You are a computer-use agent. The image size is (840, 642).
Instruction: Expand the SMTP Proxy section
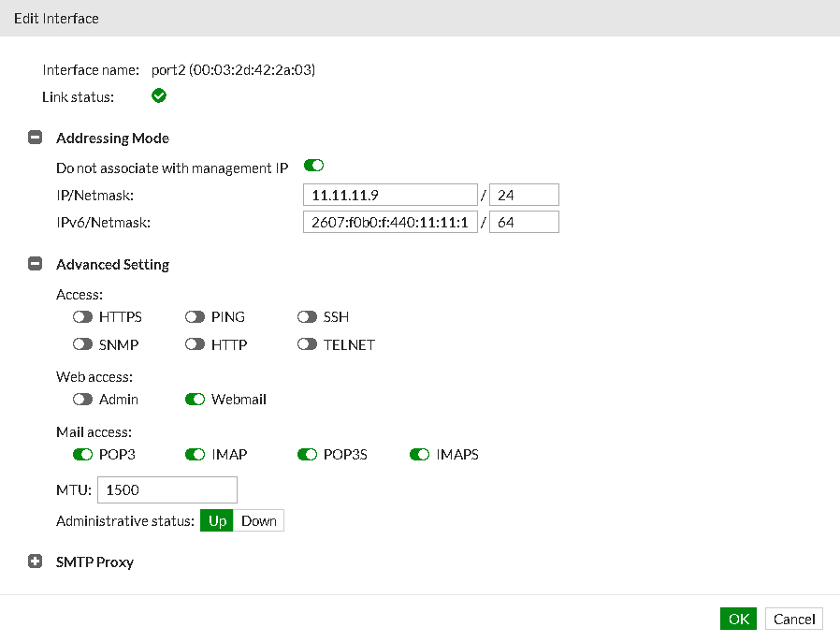(35, 561)
